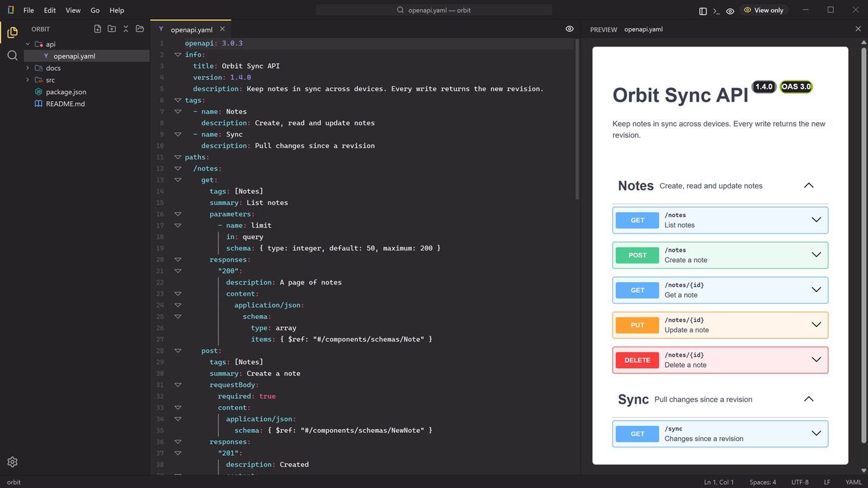Click the eye preview icon in title bar
Viewport: 868px width, 488px height.
click(730, 11)
